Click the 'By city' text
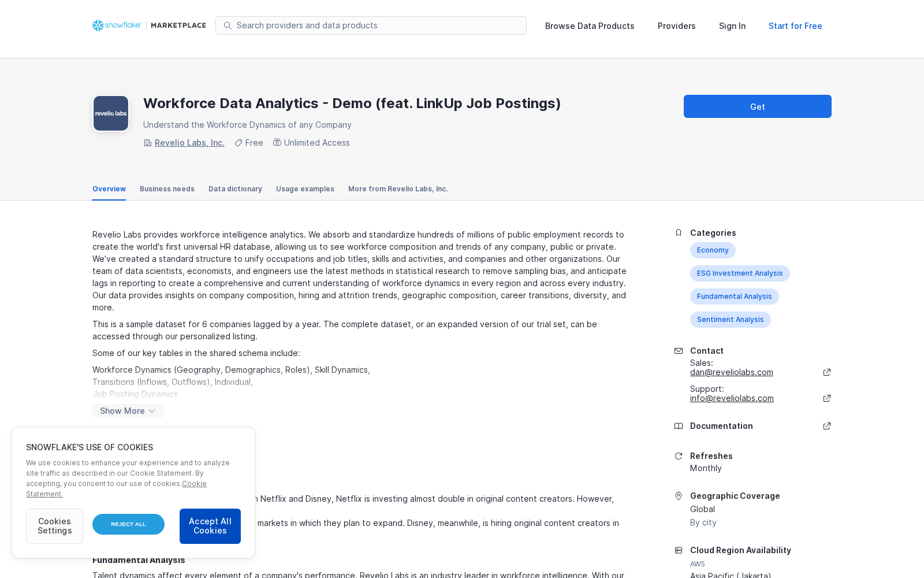Screen dimensions: 924x578 703,523
